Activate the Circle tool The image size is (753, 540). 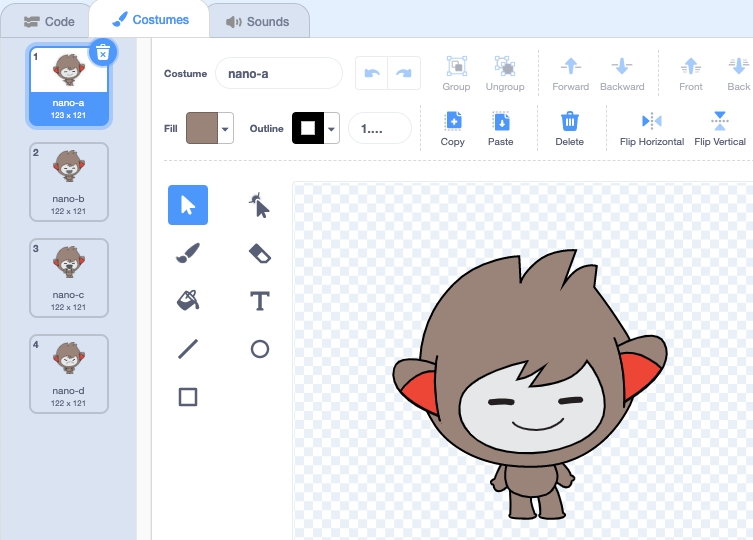pos(259,349)
